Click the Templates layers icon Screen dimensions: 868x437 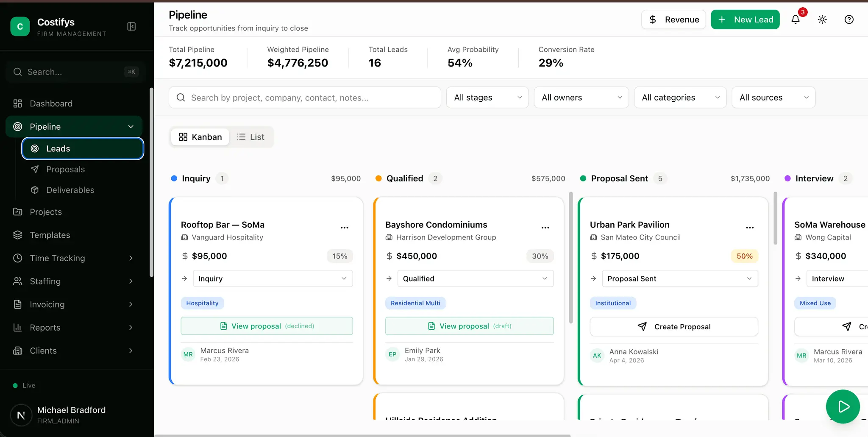17,235
